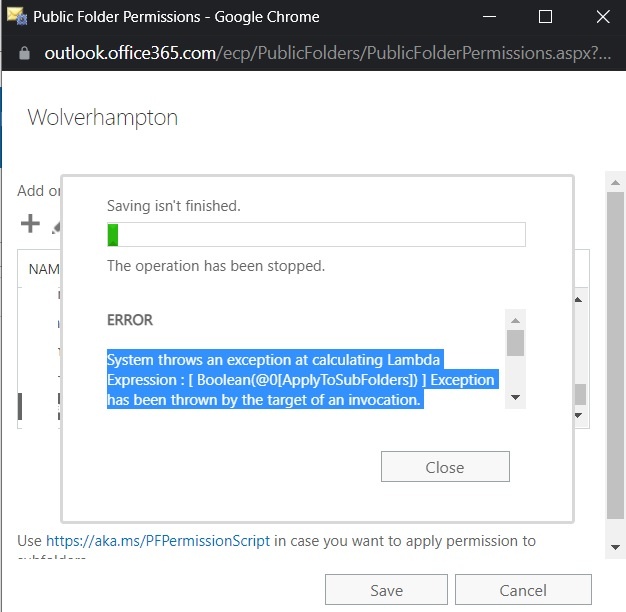Click the highlighted Lambda Expression error text
The height and width of the screenshot is (612, 626).
coord(302,380)
